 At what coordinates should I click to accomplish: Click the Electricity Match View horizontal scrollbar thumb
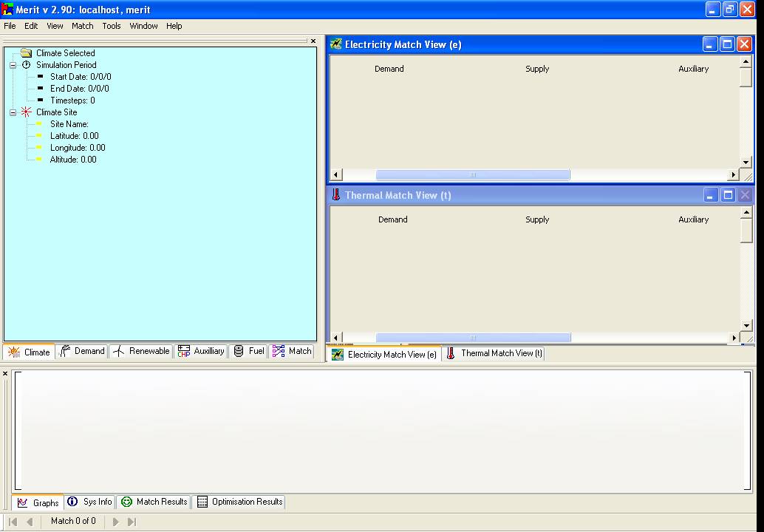[x=473, y=175]
